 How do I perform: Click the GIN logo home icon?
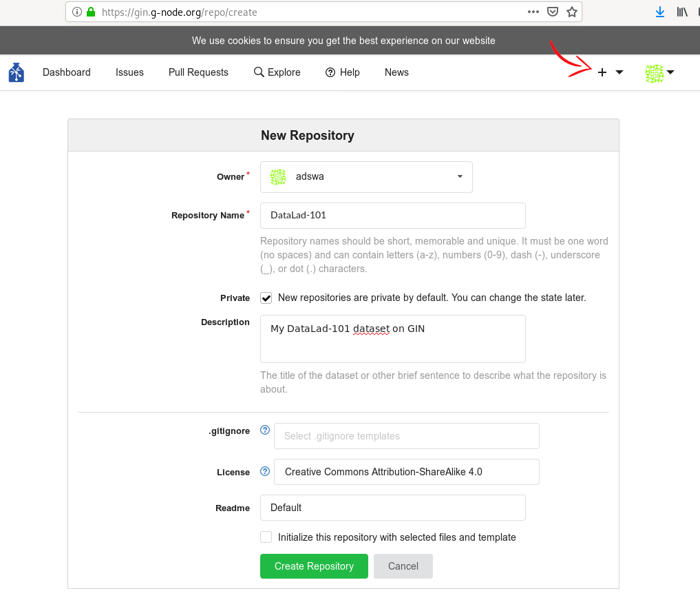[x=17, y=72]
